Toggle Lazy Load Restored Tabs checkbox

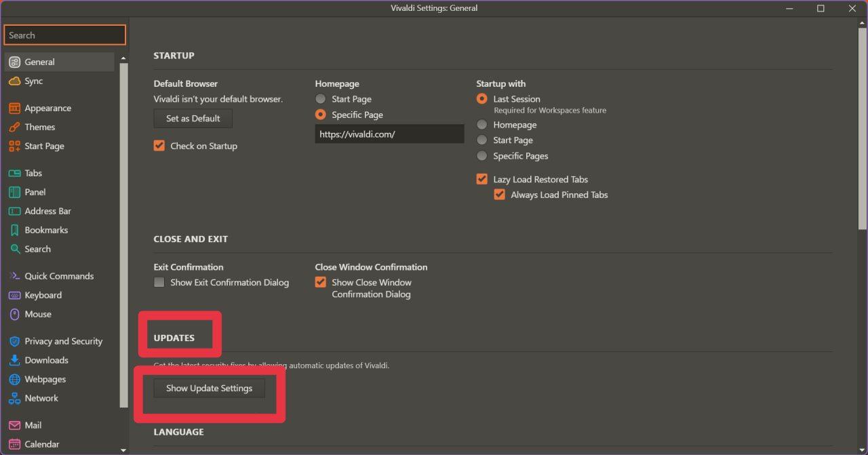(x=482, y=179)
